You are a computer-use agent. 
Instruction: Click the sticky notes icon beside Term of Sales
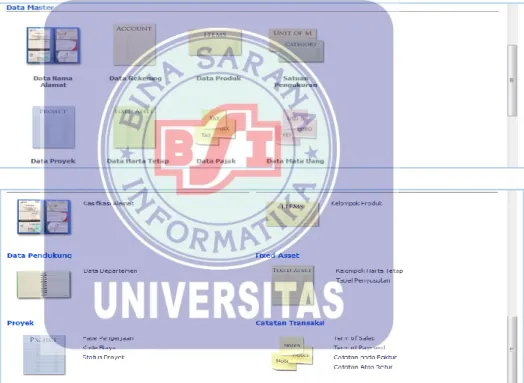click(292, 354)
